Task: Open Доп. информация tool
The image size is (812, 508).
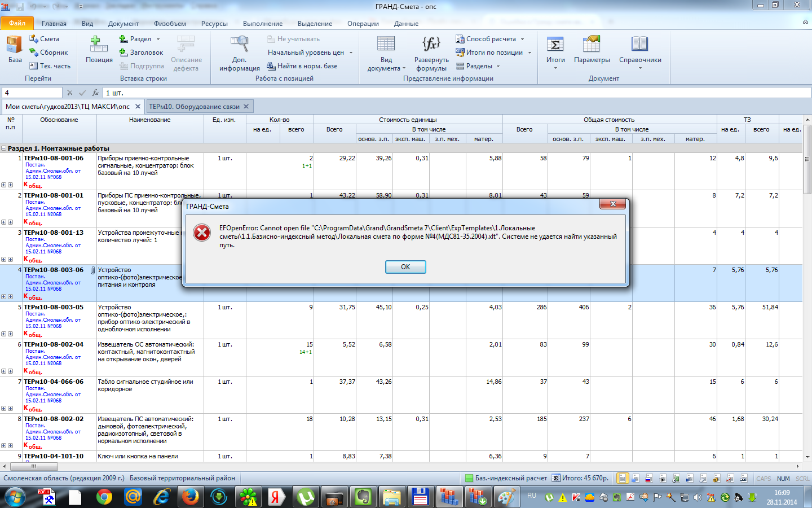Action: pos(240,45)
